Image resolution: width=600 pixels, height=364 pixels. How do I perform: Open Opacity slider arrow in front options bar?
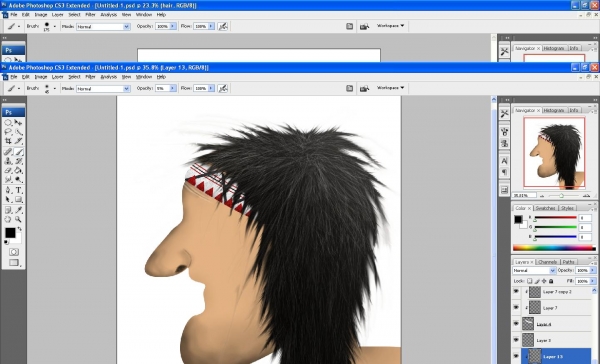pyautogui.click(x=173, y=88)
